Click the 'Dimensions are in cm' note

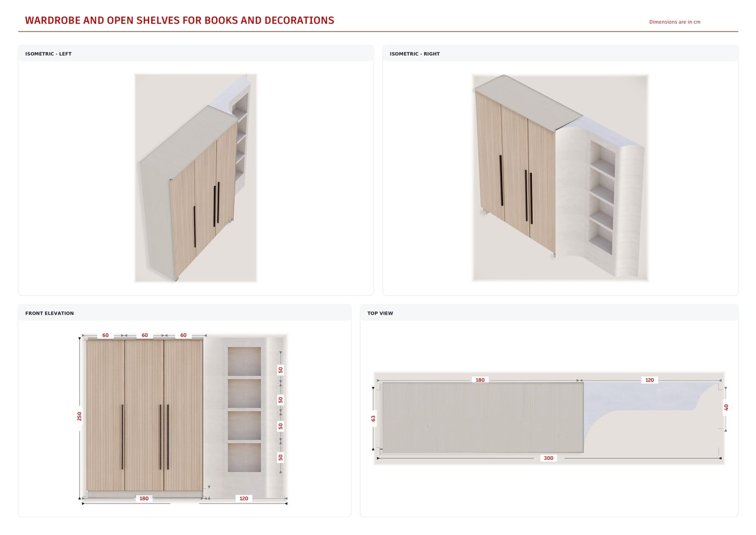point(674,22)
